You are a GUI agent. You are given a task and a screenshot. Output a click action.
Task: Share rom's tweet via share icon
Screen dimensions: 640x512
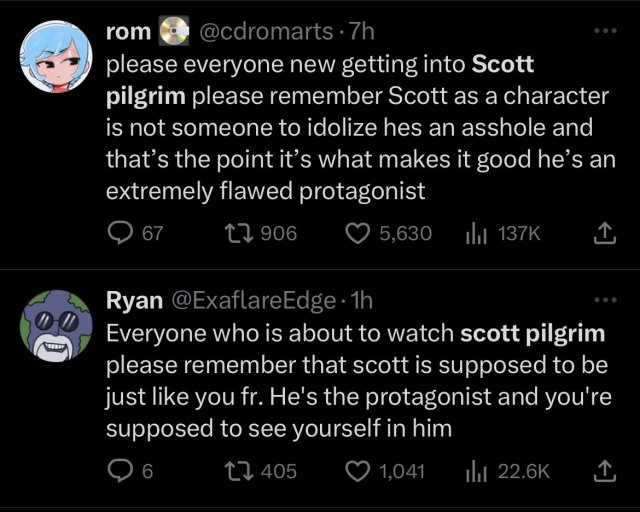click(x=604, y=233)
